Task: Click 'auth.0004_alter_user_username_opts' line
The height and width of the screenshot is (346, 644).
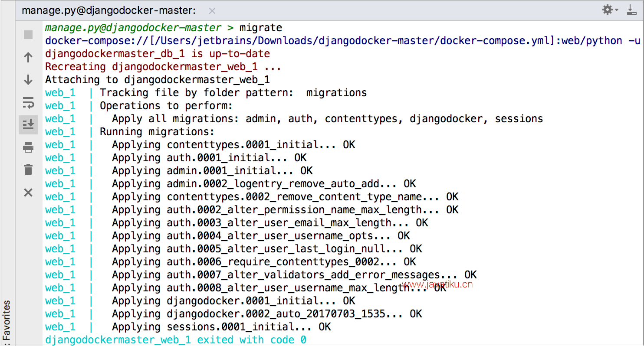Action: click(x=227, y=236)
